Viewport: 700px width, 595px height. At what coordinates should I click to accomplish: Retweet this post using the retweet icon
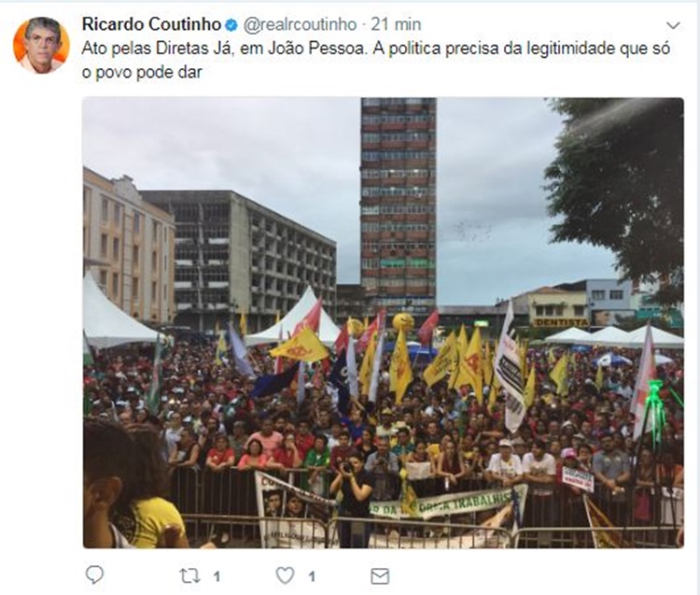[x=189, y=576]
